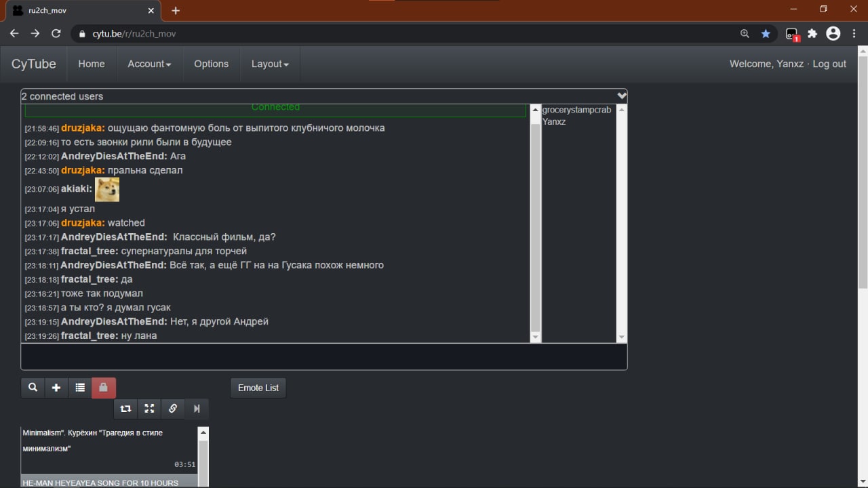Open the Layout dropdown menu
Image resolution: width=868 pixels, height=488 pixels.
point(270,64)
